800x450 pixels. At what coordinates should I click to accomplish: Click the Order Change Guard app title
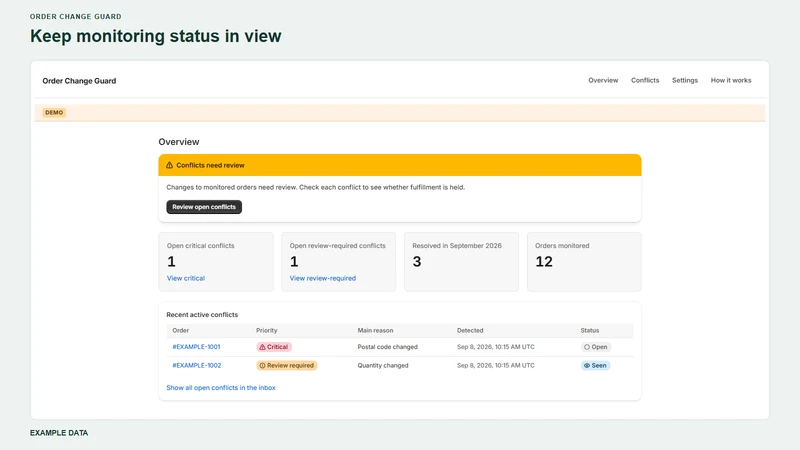click(79, 81)
